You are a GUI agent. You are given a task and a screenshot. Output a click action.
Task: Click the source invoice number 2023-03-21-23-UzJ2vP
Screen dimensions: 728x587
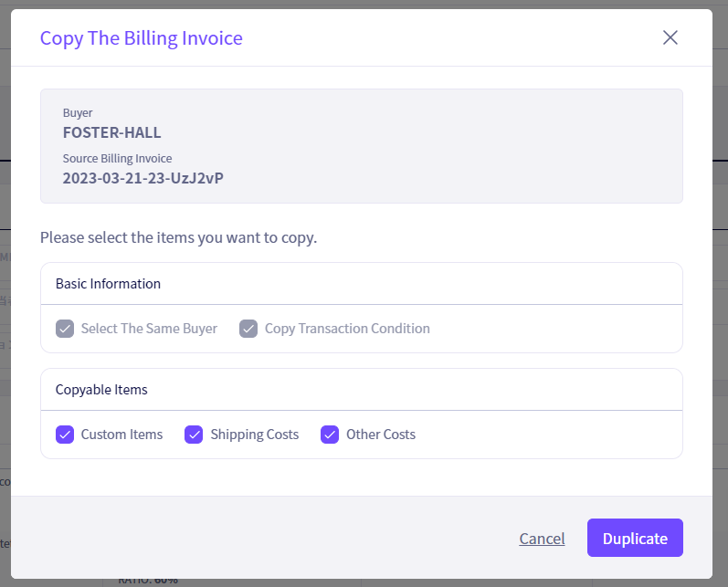click(143, 178)
